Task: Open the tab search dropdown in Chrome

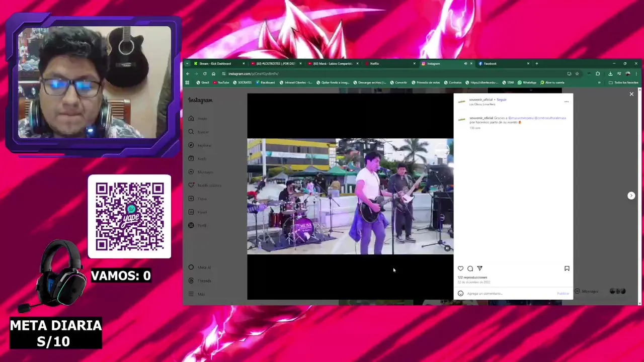Action: tap(188, 63)
